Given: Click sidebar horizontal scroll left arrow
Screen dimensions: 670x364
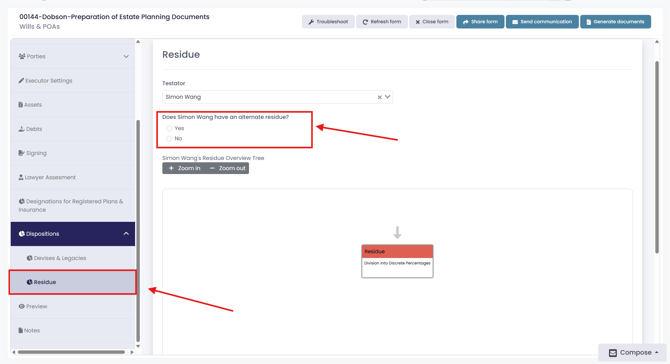Looking at the screenshot, I should tap(14, 352).
